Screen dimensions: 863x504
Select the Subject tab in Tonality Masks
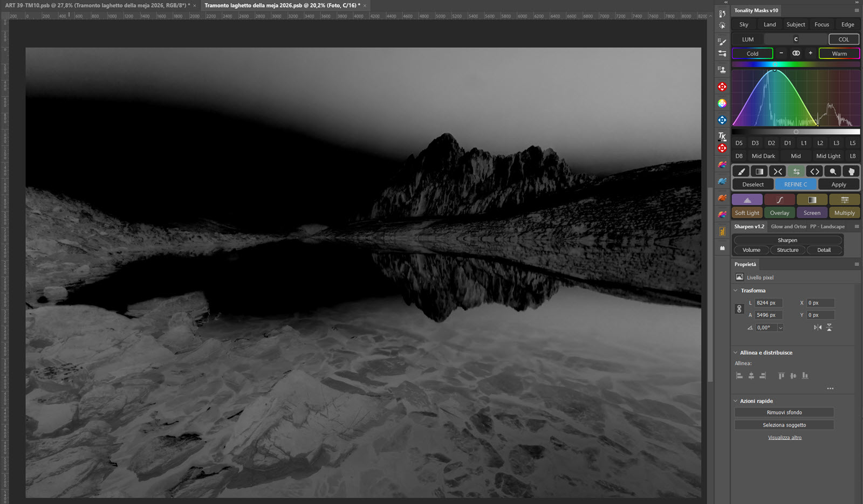click(x=796, y=24)
